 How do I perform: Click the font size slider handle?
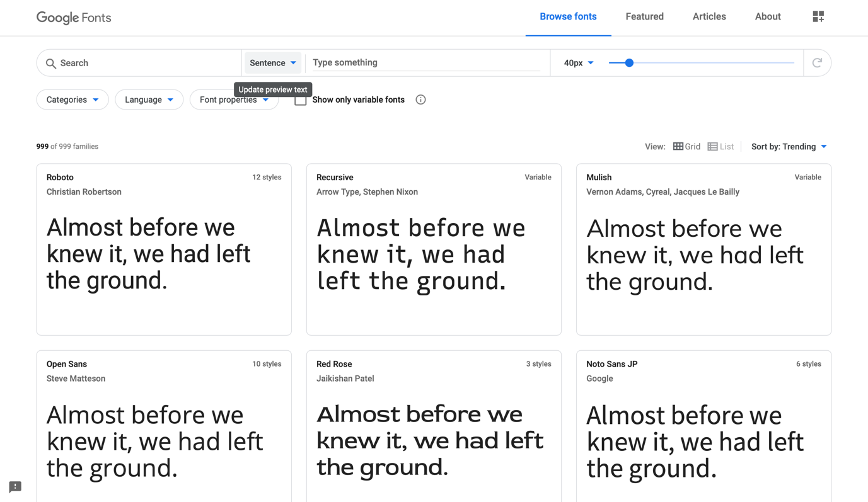[629, 63]
